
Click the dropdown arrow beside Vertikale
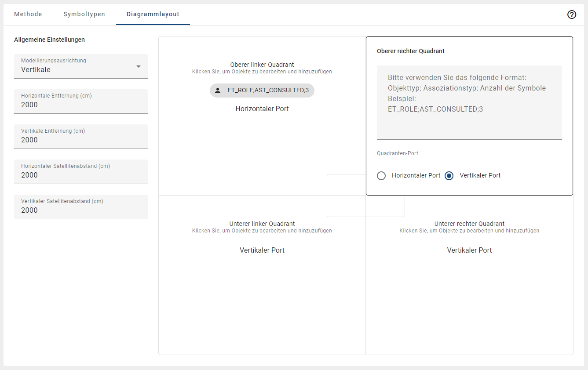click(x=138, y=66)
